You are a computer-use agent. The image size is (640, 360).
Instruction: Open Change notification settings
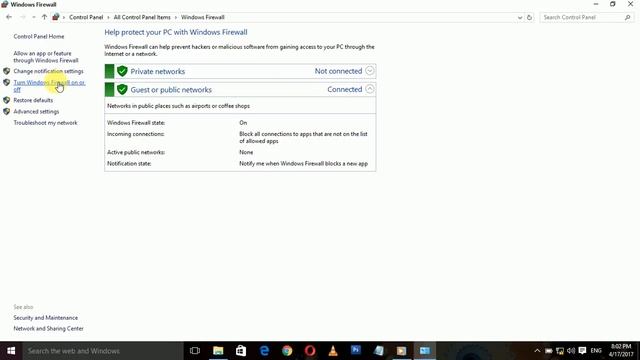tap(48, 71)
